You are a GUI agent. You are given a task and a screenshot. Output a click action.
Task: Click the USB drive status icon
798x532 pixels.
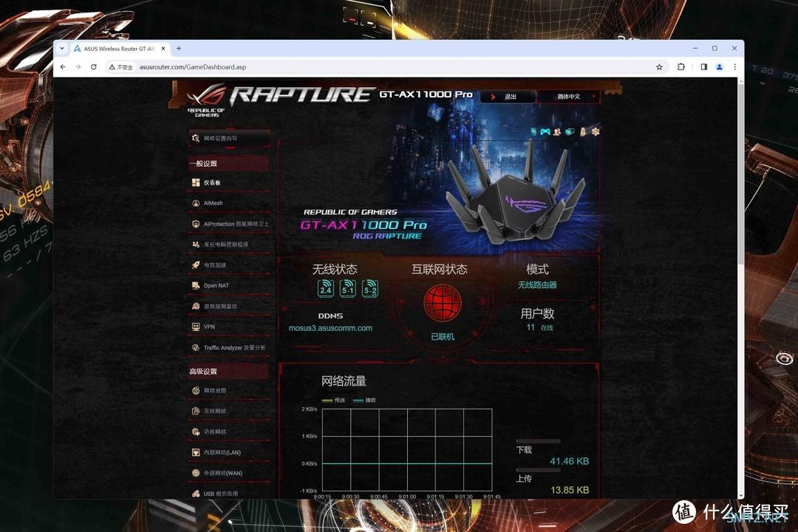coord(583,132)
